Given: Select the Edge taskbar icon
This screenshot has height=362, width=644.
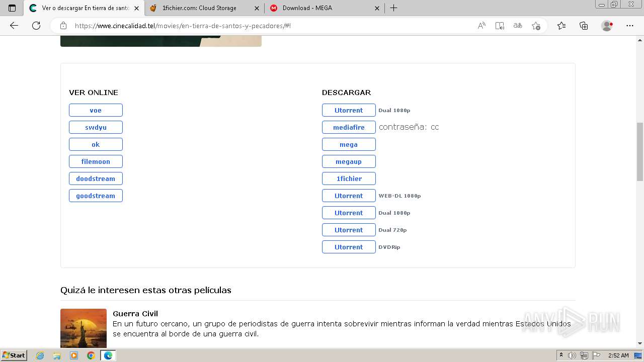Looking at the screenshot, I should [x=108, y=355].
